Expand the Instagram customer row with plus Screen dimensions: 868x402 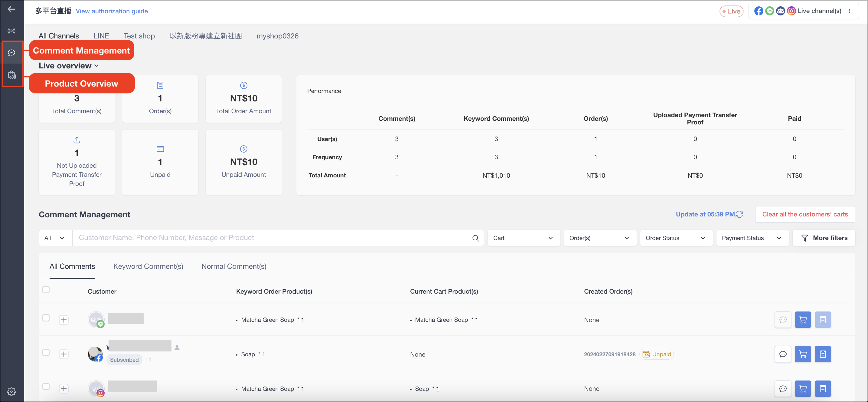pyautogui.click(x=64, y=388)
